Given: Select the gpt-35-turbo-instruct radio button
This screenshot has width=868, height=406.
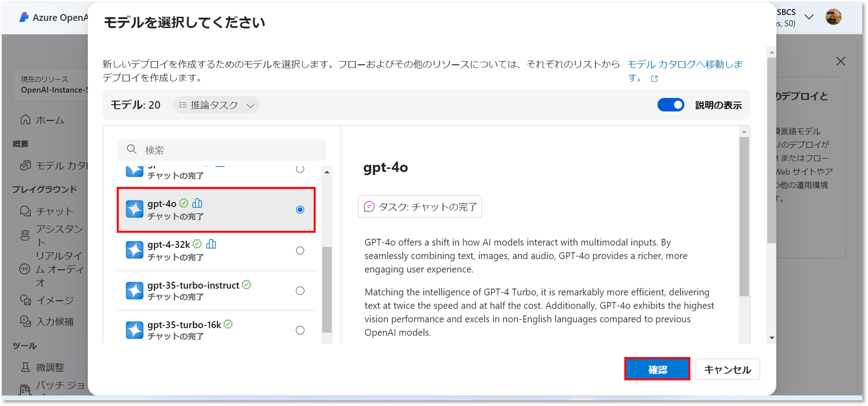Looking at the screenshot, I should pos(300,290).
